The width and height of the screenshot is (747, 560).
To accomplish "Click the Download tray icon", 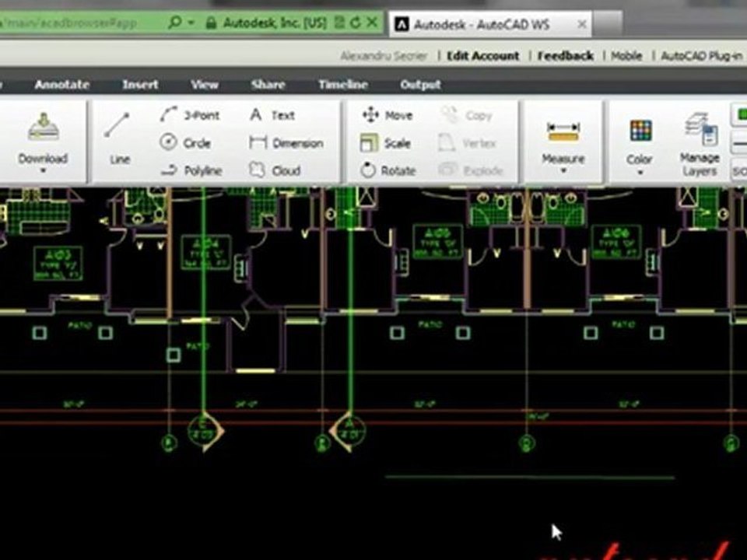I will [44, 127].
